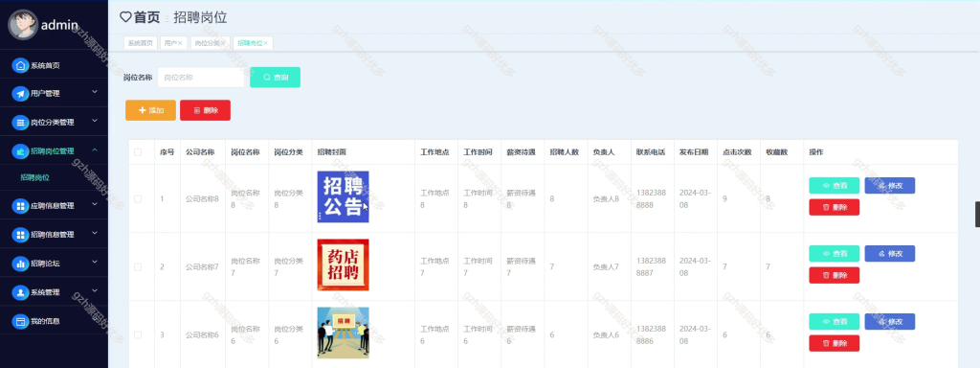Image resolution: width=980 pixels, height=368 pixels.
Task: Click the cell 负责人8
Action: click(x=606, y=199)
